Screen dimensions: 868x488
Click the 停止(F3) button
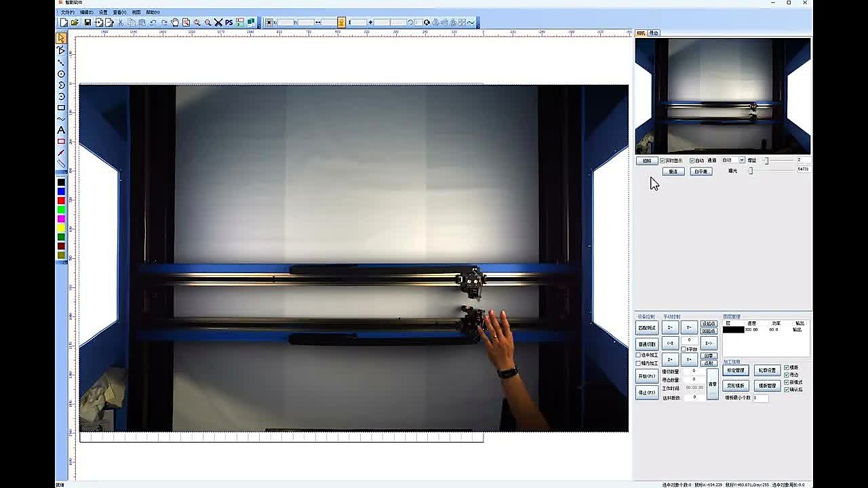(x=647, y=392)
